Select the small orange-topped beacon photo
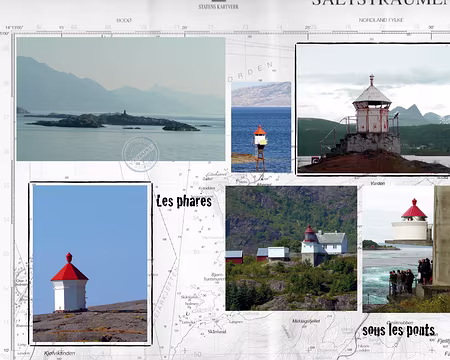Viewport: 450px width, 360px height. tap(261, 127)
